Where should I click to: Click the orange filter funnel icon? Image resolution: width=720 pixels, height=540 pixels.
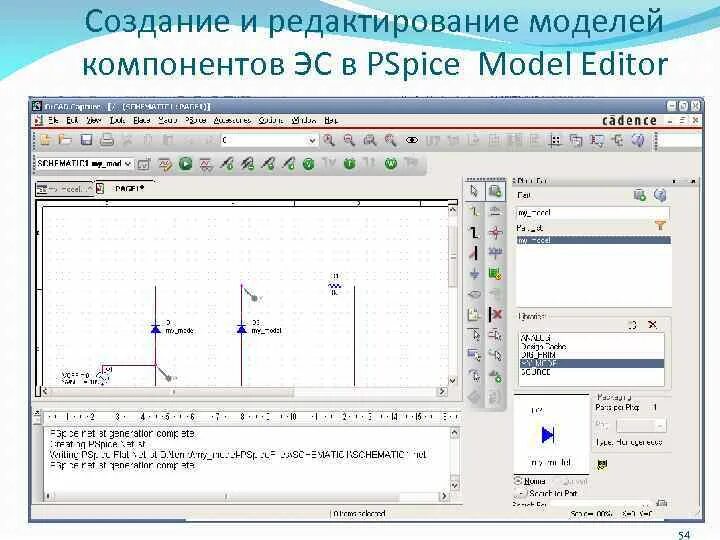[660, 225]
